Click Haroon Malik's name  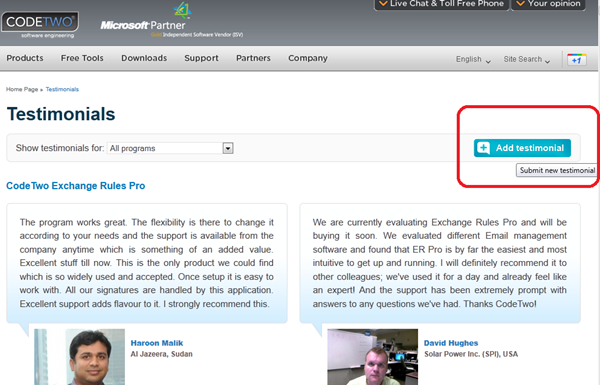coord(157,343)
